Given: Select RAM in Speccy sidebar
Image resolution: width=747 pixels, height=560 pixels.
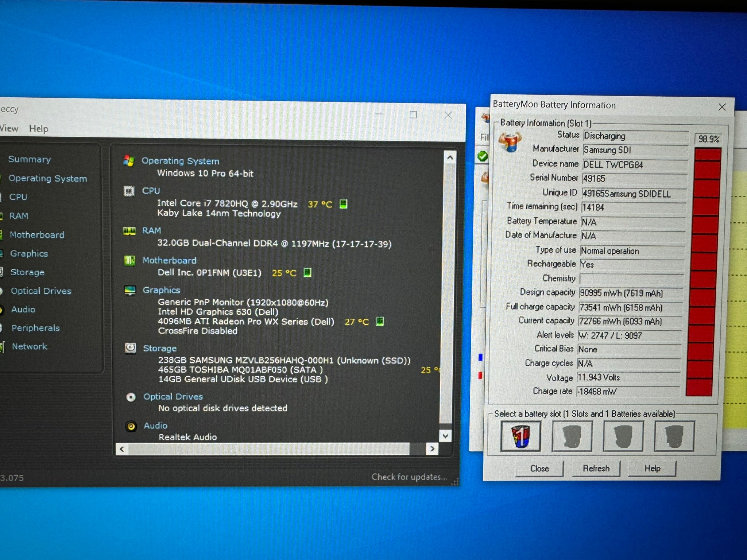Looking at the screenshot, I should coord(19,216).
